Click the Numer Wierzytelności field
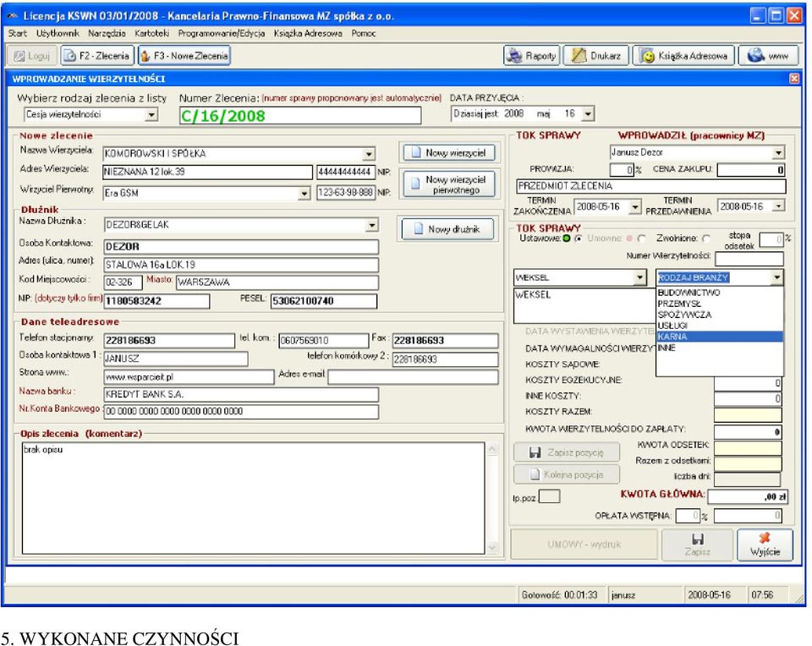 pyautogui.click(x=749, y=259)
